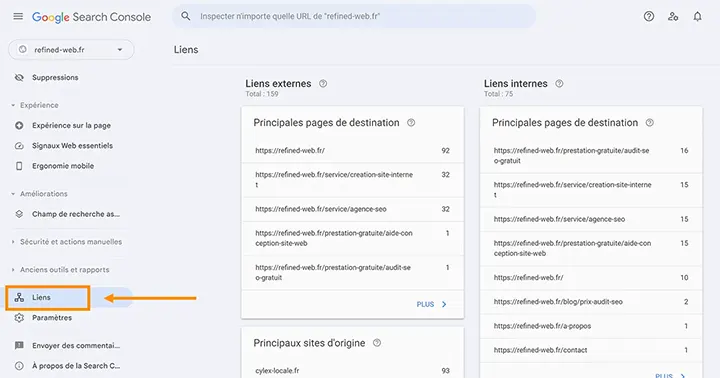This screenshot has height=378, width=720.
Task: Select internal row a-propos
Action: (x=591, y=326)
